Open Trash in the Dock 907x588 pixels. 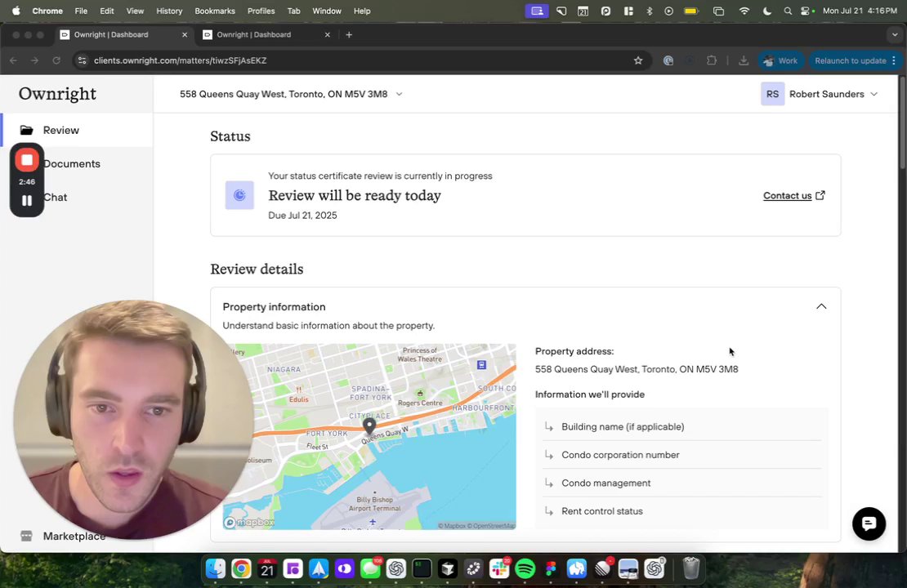[690, 568]
